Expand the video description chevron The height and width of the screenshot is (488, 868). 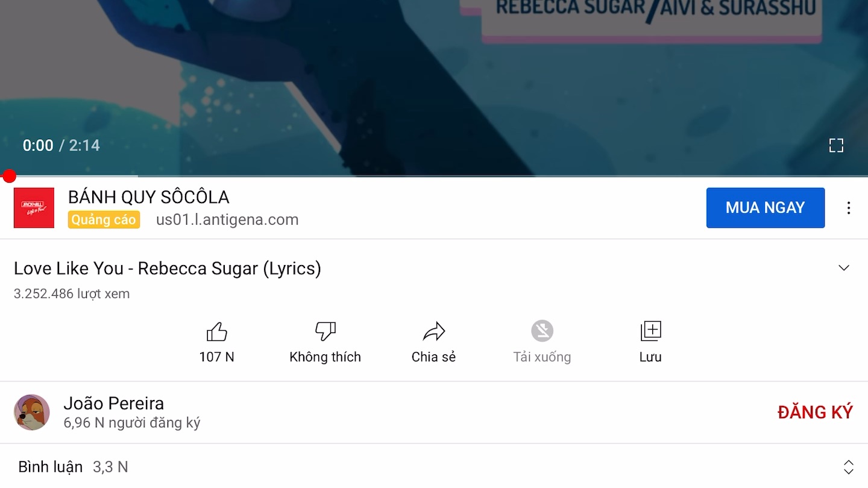pyautogui.click(x=844, y=268)
